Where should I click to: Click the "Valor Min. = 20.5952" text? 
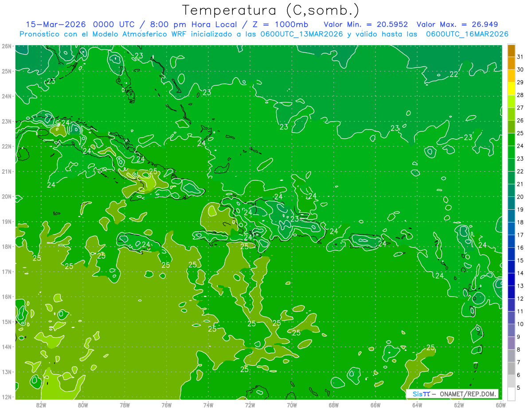point(366,24)
